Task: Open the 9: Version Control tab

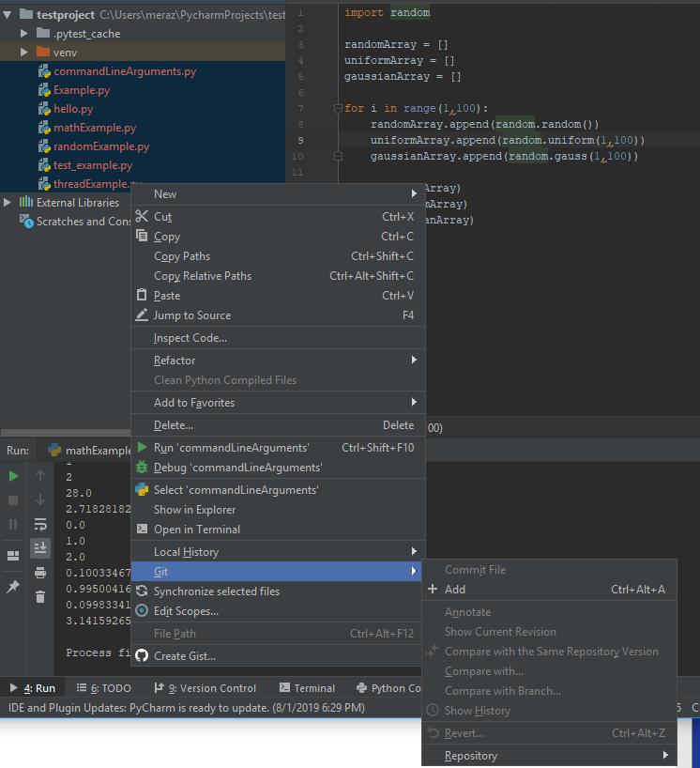Action: coord(205,688)
